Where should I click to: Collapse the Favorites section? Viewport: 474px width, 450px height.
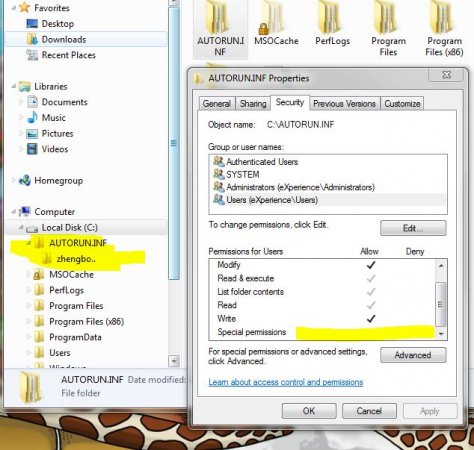(14, 7)
